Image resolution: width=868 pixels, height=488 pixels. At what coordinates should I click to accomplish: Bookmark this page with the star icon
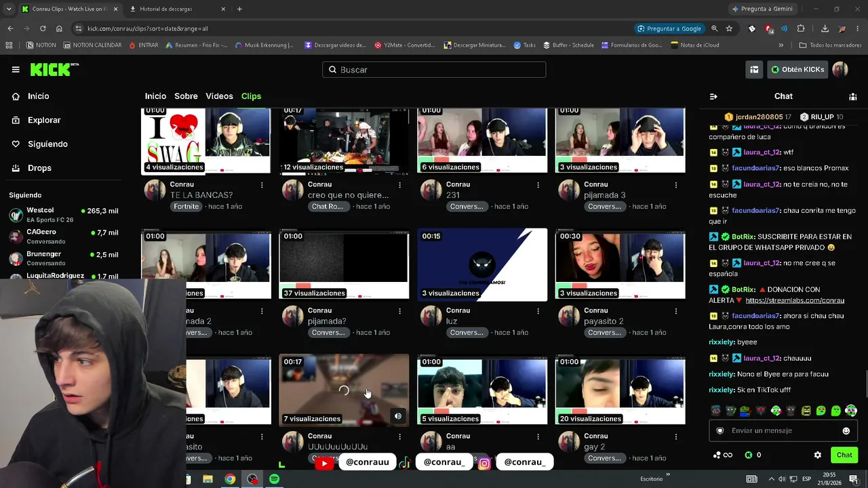pyautogui.click(x=729, y=28)
